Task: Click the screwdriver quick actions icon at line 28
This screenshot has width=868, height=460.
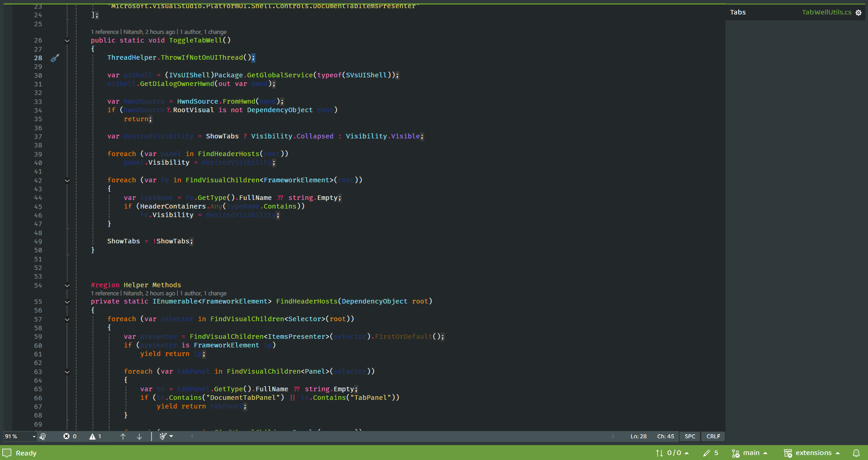Action: (55, 58)
